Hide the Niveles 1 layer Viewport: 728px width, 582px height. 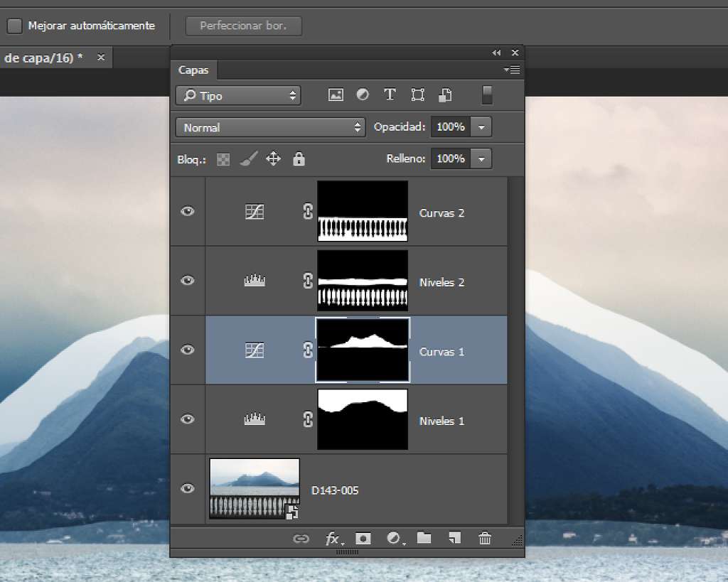click(188, 419)
